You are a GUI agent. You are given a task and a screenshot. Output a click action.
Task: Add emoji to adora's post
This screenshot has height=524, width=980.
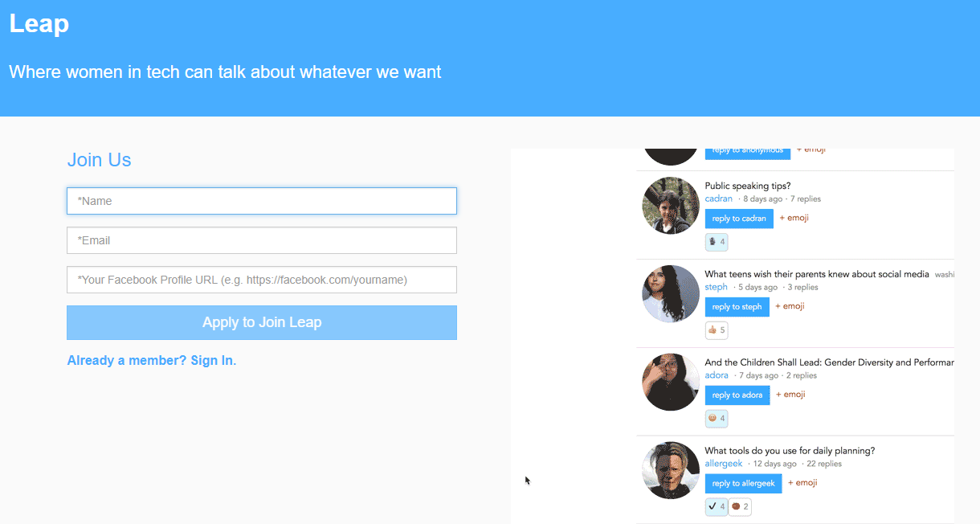[x=790, y=395]
